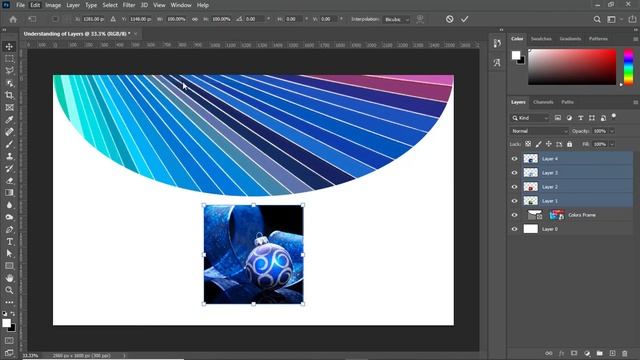Screen dimensions: 640x360
Task: Hide Layer 1 visibility eye
Action: tap(514, 201)
